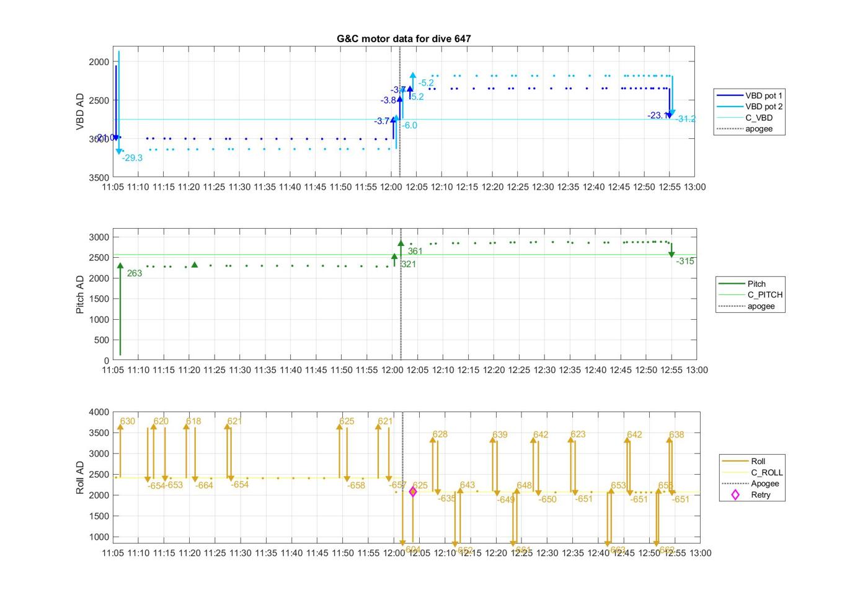
Task: Click the 'Pitch AD' axis label
Action: click(79, 294)
